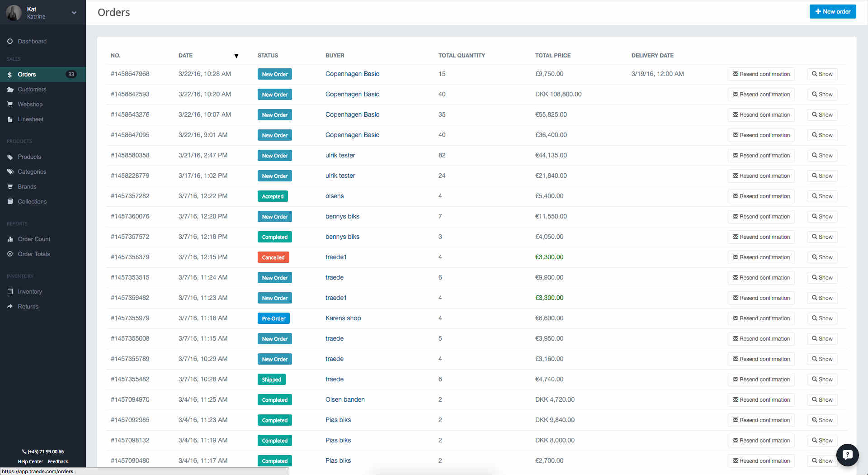Viewport: 868px width, 475px height.
Task: Click the Order Count bar chart icon
Action: [x=10, y=239]
